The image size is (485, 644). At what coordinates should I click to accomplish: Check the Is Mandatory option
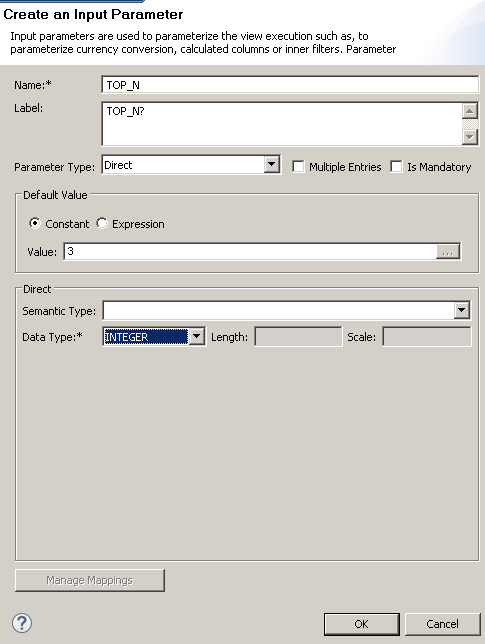pos(396,167)
